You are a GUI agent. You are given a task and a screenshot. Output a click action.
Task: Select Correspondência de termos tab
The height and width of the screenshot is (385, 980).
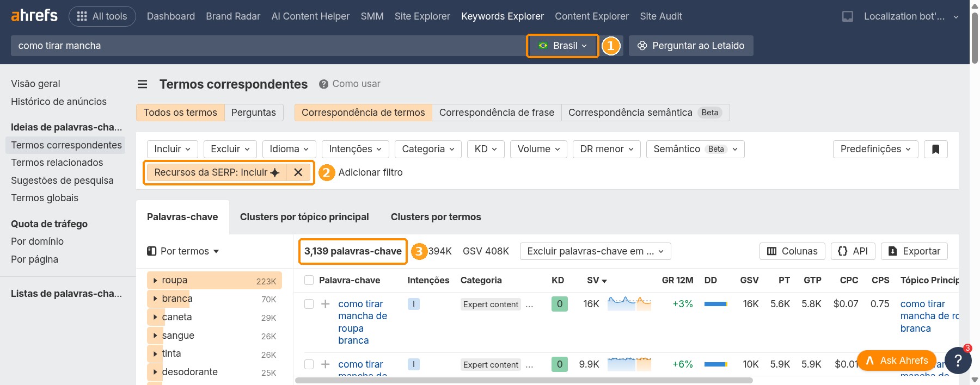point(363,113)
